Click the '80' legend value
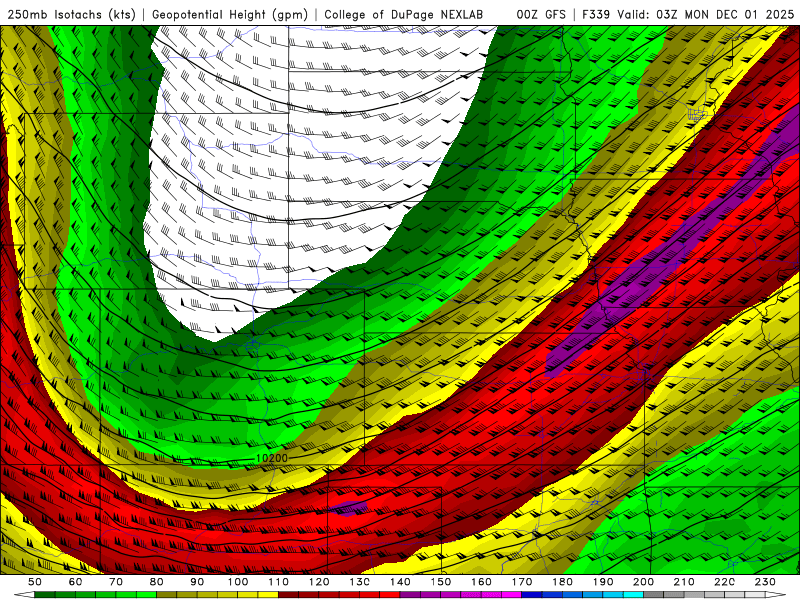The image size is (800, 600). 157,582
